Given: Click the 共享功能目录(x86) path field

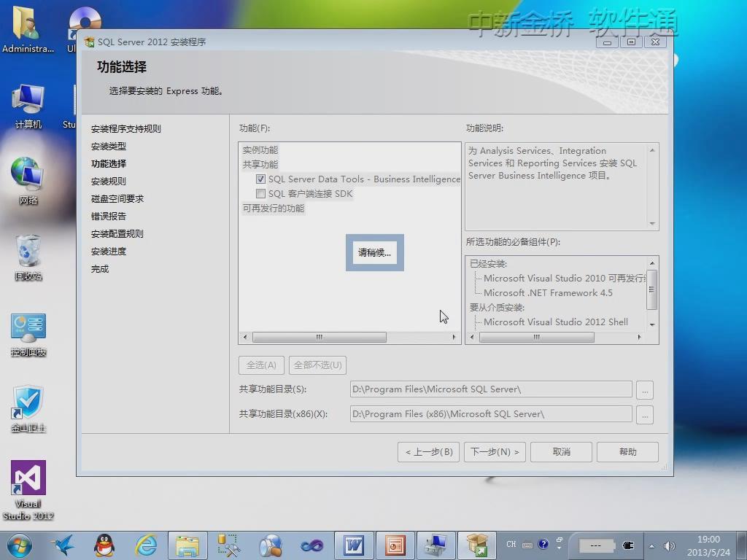Looking at the screenshot, I should click(x=491, y=414).
